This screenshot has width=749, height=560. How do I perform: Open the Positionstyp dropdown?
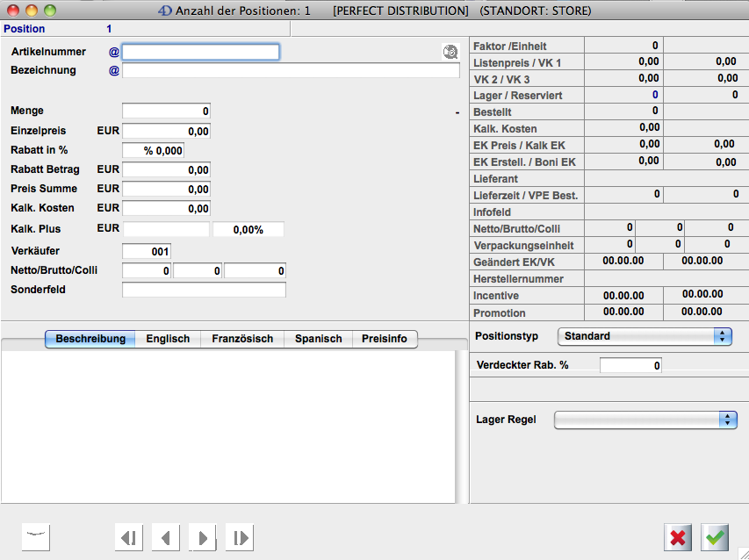(x=645, y=336)
